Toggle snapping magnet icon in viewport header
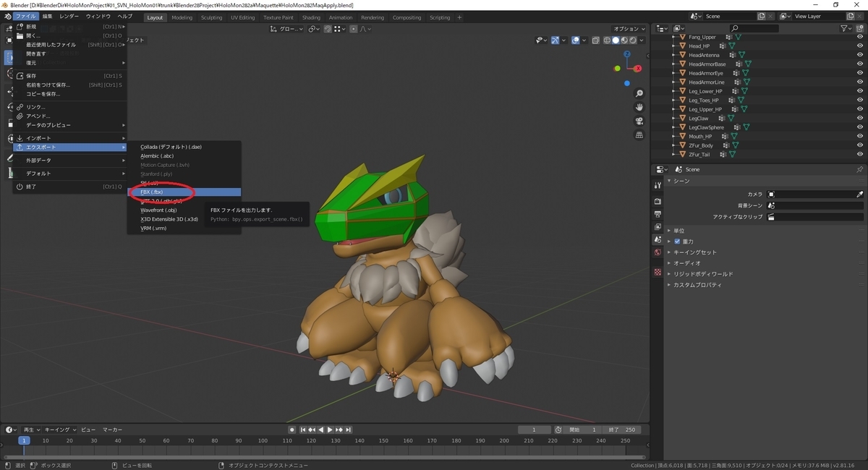The image size is (868, 470). [328, 29]
